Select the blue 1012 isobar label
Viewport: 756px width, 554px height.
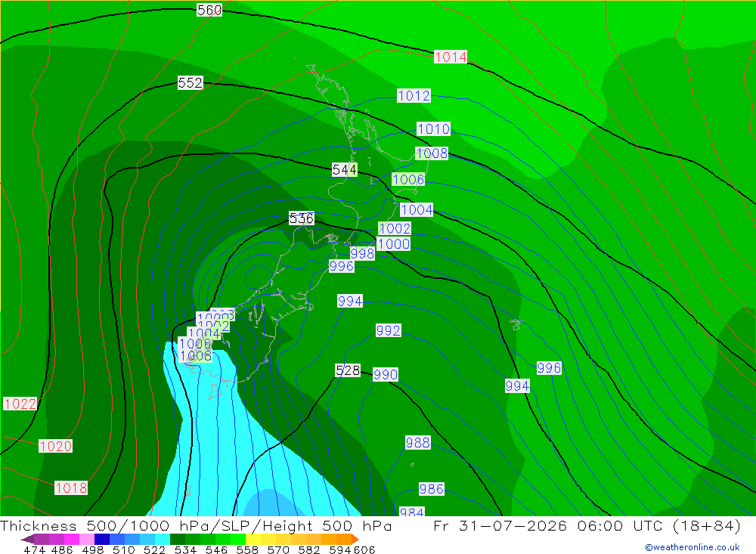click(x=414, y=95)
